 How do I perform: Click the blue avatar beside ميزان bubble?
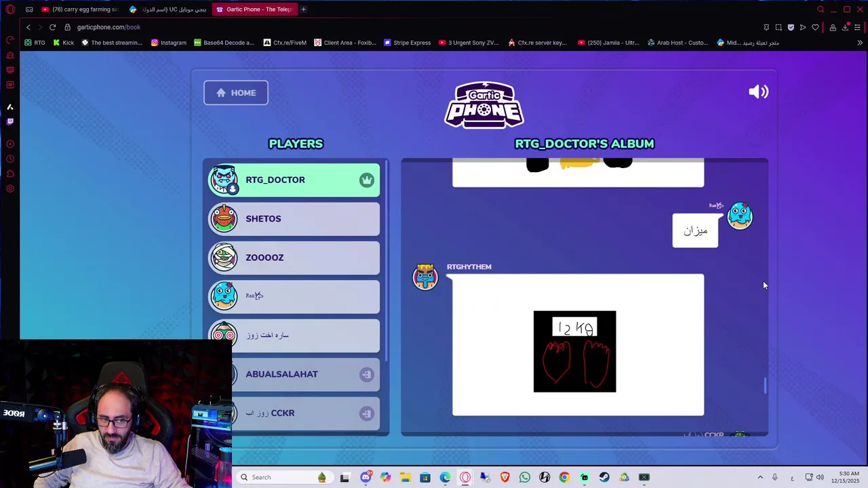[740, 216]
